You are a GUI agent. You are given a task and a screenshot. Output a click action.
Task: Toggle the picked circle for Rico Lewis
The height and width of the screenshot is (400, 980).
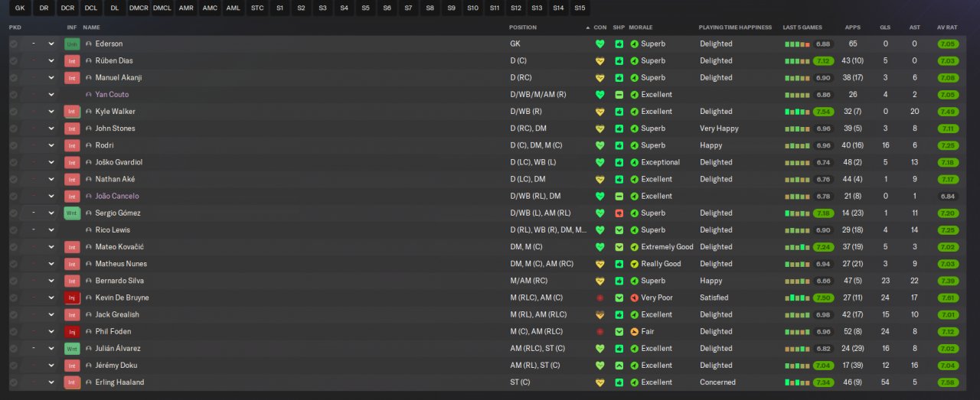(14, 229)
